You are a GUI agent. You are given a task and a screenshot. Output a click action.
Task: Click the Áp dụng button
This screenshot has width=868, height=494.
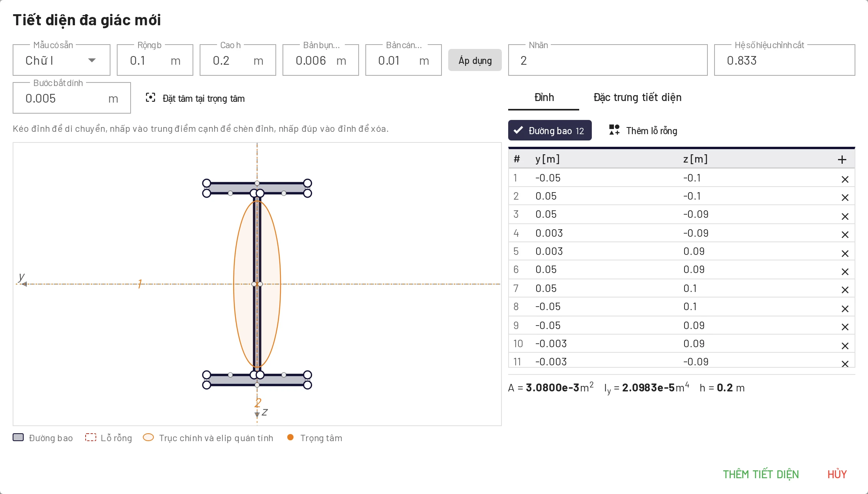click(x=475, y=60)
